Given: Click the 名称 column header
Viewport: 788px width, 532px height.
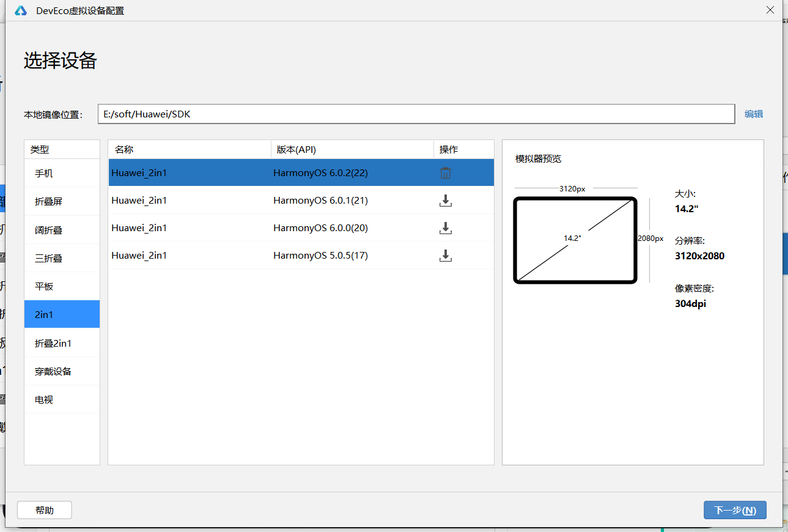Looking at the screenshot, I should coord(190,149).
